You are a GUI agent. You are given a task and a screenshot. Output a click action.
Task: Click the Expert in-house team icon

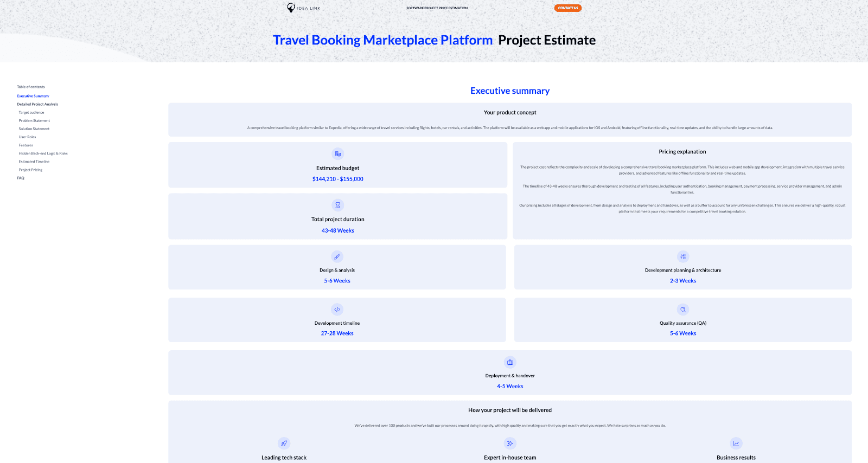(x=510, y=443)
